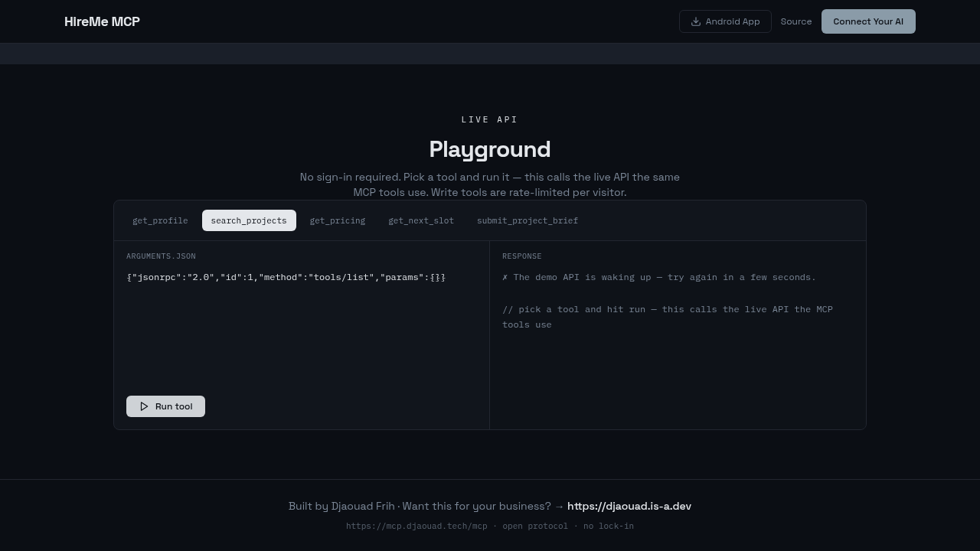This screenshot has height=551, width=980.
Task: Click the LIVE API label
Action: pos(490,119)
